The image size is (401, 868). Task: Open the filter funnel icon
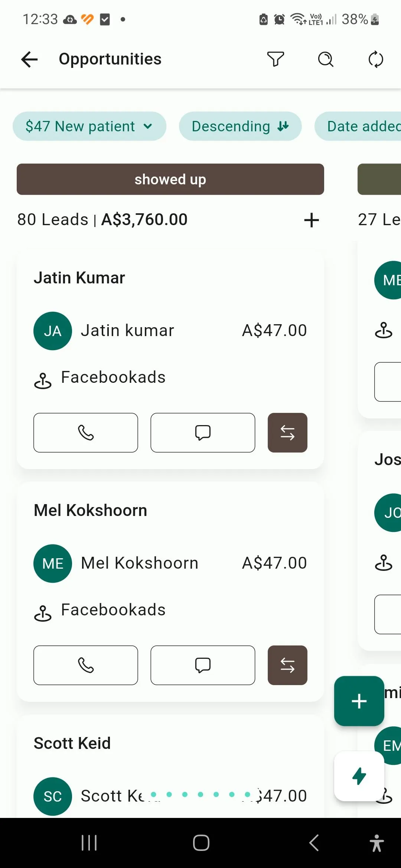(x=276, y=59)
